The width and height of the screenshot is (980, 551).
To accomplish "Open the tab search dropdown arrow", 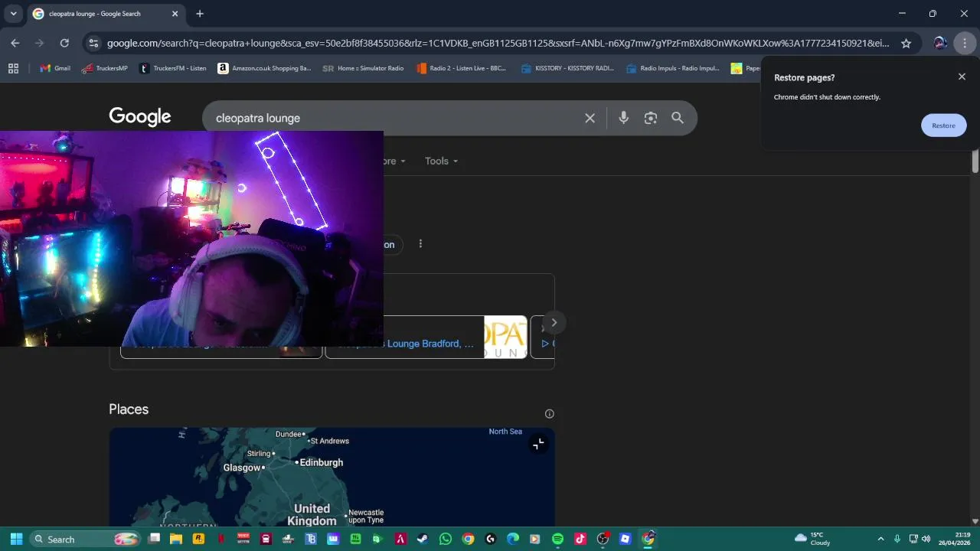I will tap(13, 14).
